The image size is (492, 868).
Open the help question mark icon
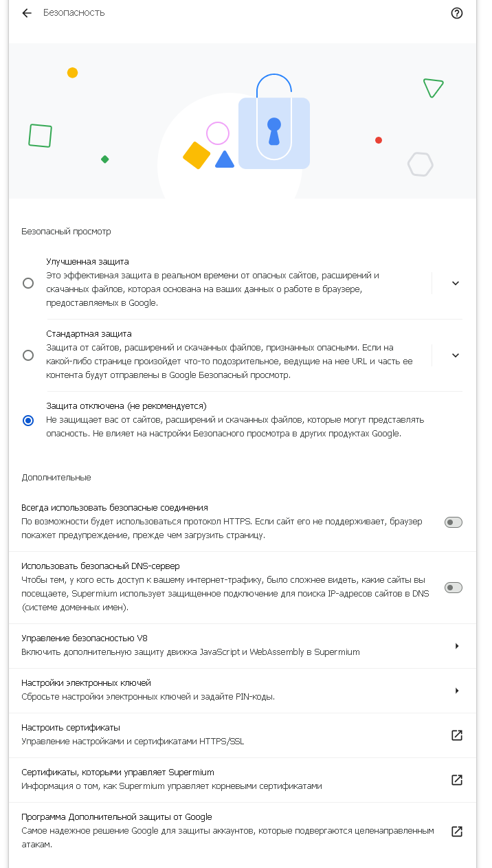(x=457, y=13)
